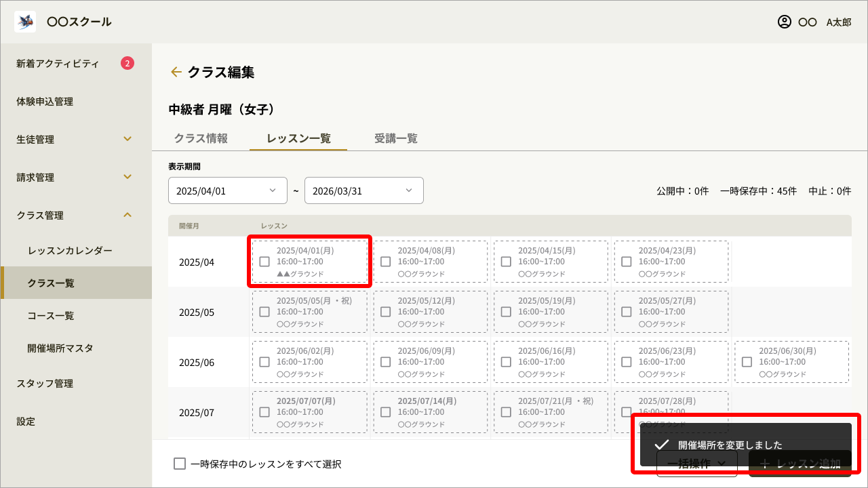Image resolution: width=868 pixels, height=488 pixels.
Task: Tick the checkbox for the 2025/04/01 lesson
Action: coord(264,262)
